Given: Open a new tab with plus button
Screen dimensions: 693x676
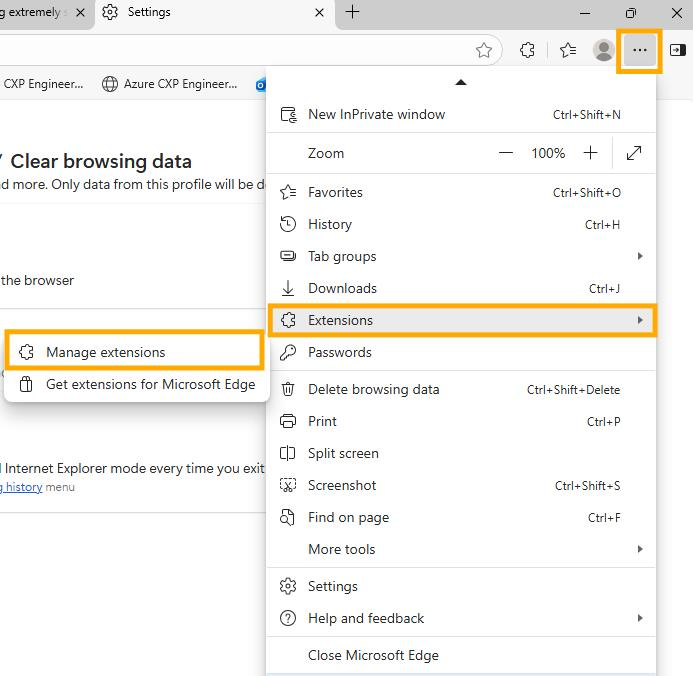Looking at the screenshot, I should 352,12.
